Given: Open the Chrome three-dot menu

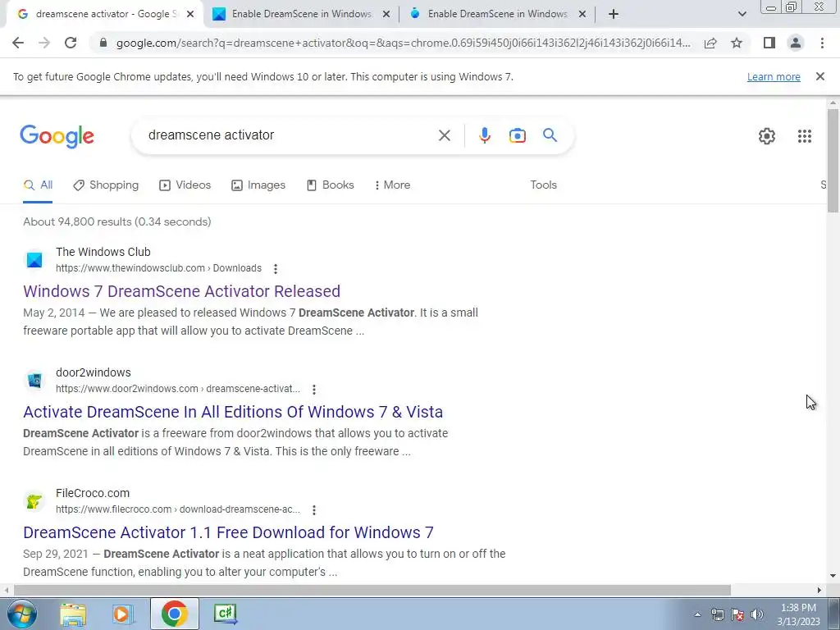Looking at the screenshot, I should [x=822, y=43].
